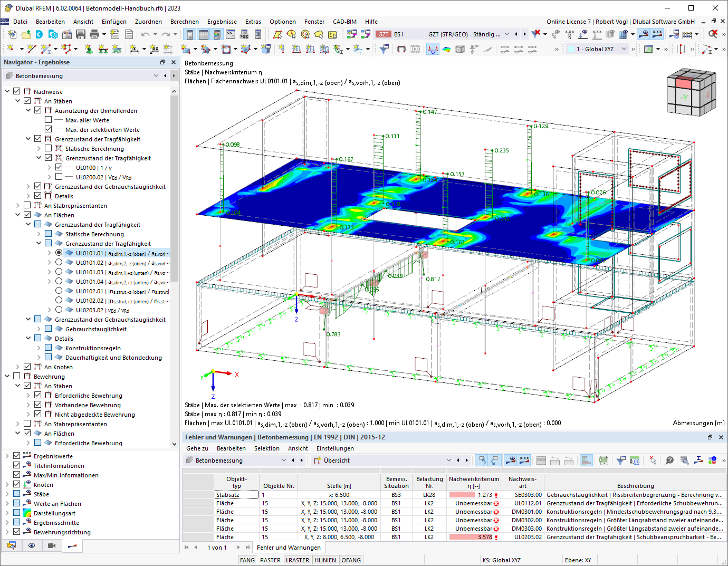Open the CAD-BIM menu
The height and width of the screenshot is (566, 728).
(344, 22)
